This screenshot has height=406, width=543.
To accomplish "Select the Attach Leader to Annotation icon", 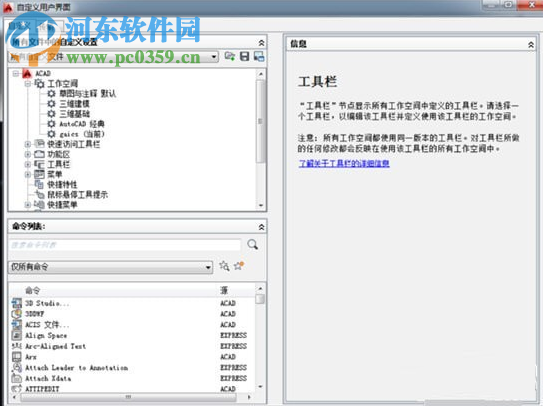I will point(16,368).
